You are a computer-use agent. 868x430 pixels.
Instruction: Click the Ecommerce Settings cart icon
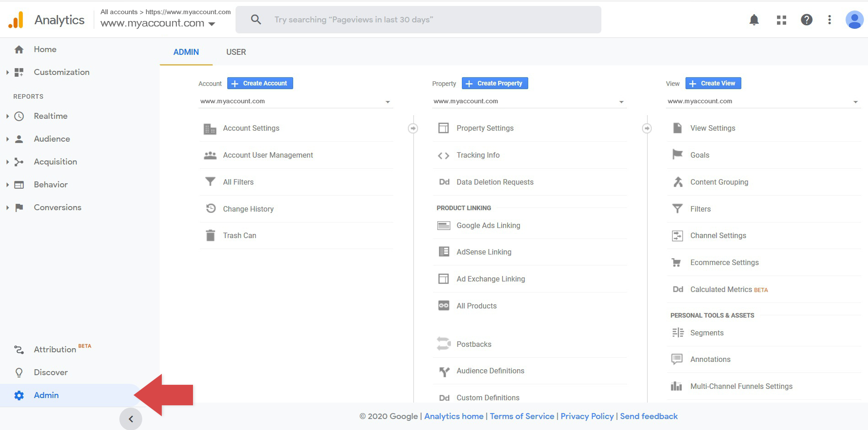676,262
